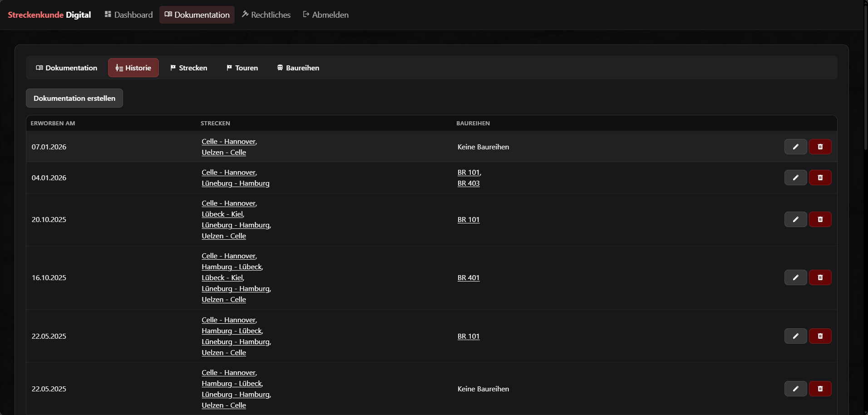
Task: Open Lübeck - Kiel link in 20.10.2025 row
Action: pos(222,214)
